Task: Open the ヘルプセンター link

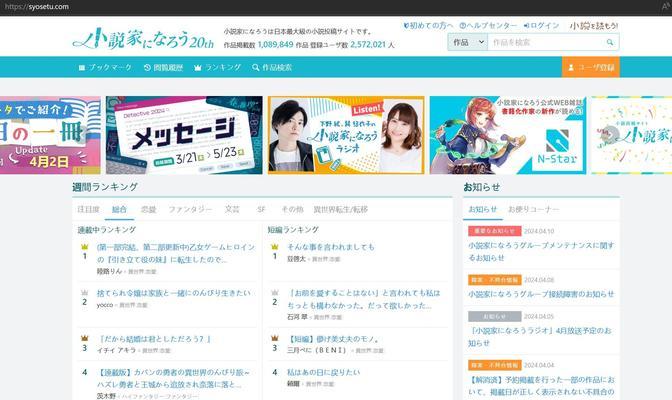Action: click(488, 26)
